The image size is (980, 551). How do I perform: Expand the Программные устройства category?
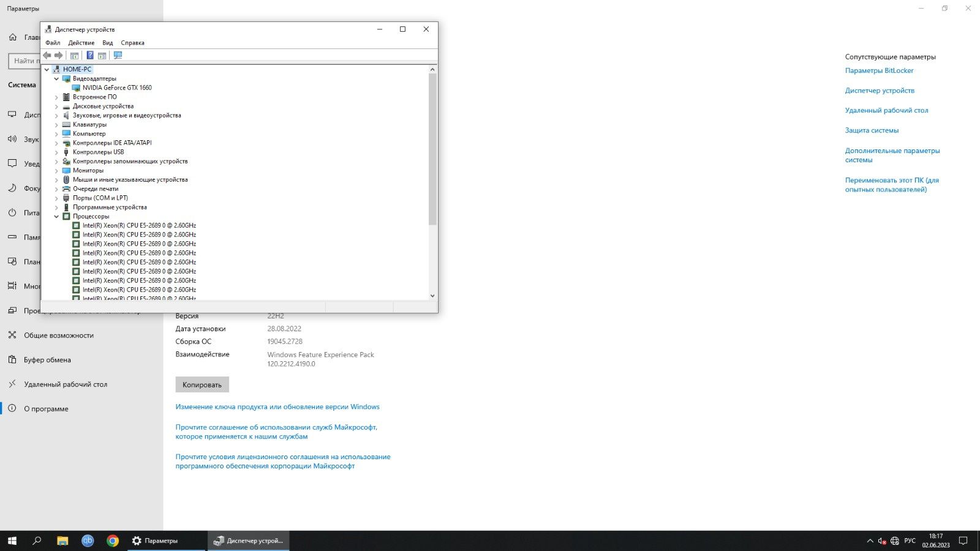tap(56, 207)
